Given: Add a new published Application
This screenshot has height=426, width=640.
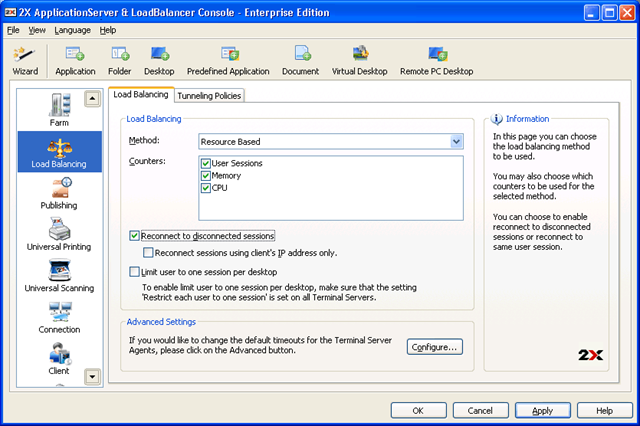Looking at the screenshot, I should pyautogui.click(x=75, y=61).
